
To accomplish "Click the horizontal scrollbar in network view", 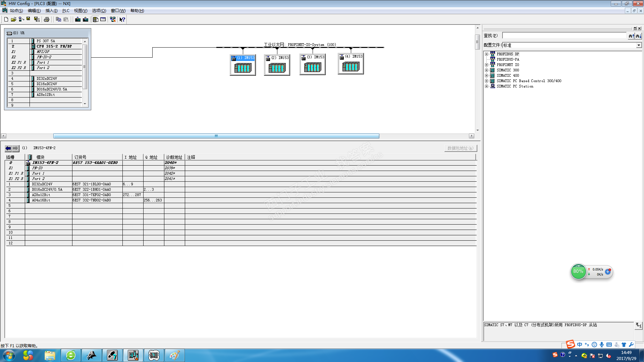I will (216, 136).
